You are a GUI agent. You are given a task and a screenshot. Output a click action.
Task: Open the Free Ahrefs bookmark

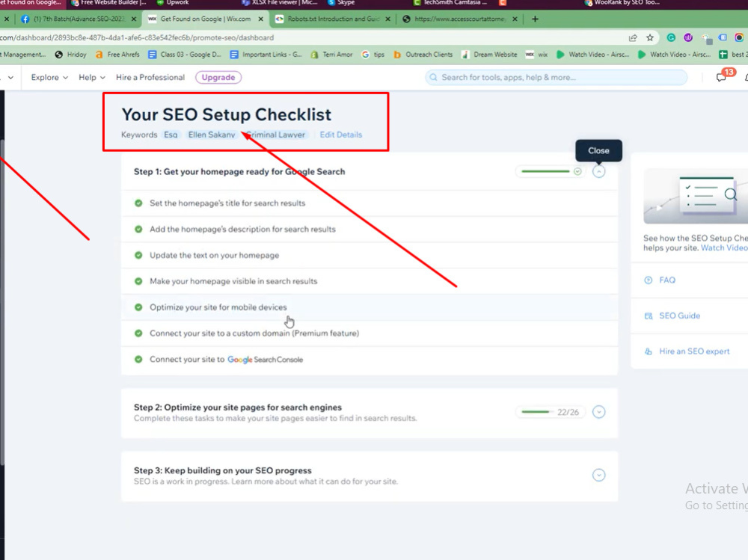click(117, 55)
